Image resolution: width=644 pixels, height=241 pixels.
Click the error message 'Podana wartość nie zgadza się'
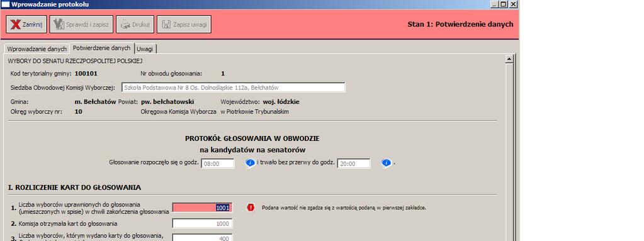click(344, 208)
